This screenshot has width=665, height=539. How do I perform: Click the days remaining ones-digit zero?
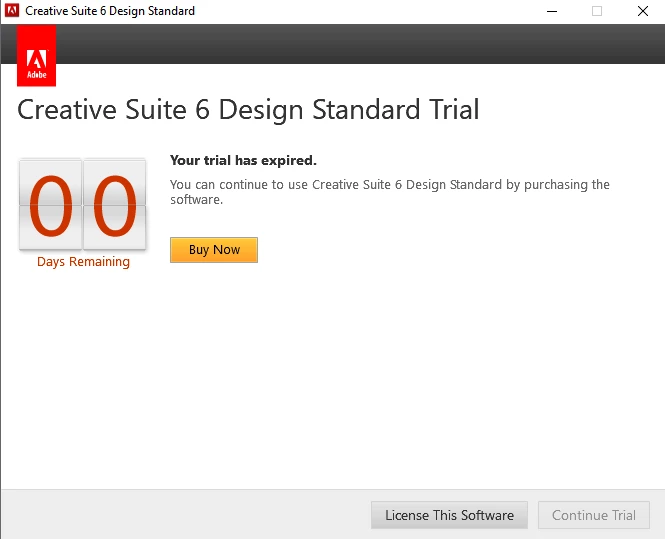coord(115,204)
